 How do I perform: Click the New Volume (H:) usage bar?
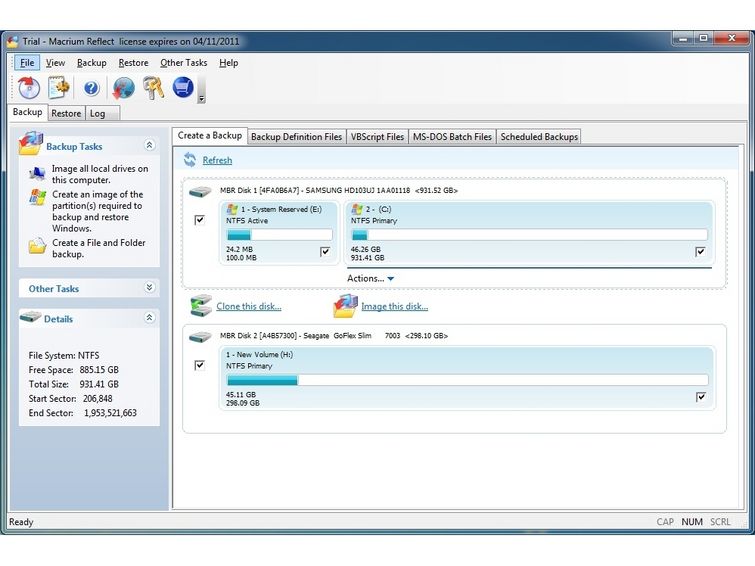tap(467, 380)
